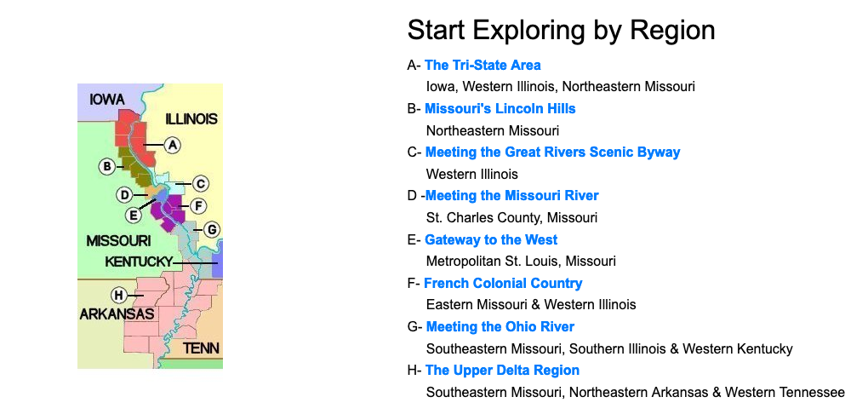Open The Tri-State Area link

[483, 66]
